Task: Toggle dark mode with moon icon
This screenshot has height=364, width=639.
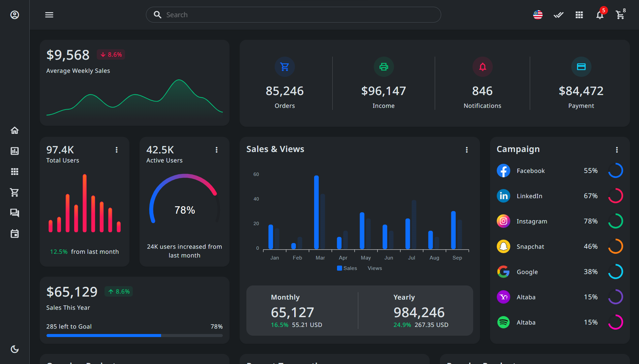Action: tap(14, 349)
